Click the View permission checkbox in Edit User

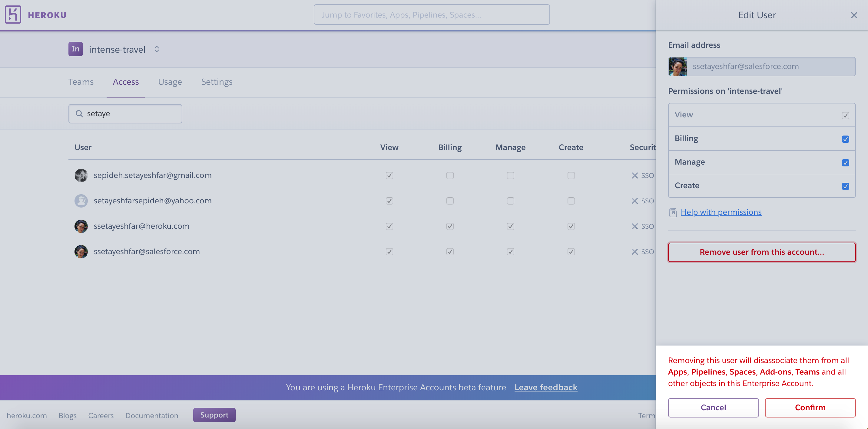click(x=845, y=115)
